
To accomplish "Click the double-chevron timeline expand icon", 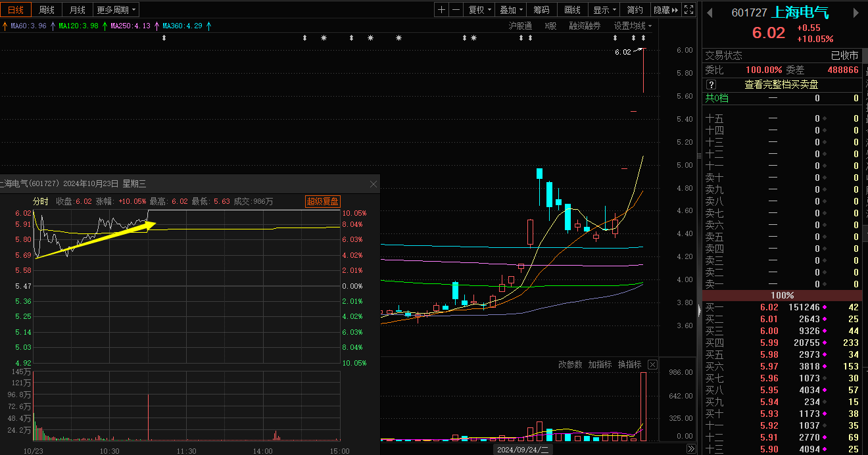I will [691, 449].
